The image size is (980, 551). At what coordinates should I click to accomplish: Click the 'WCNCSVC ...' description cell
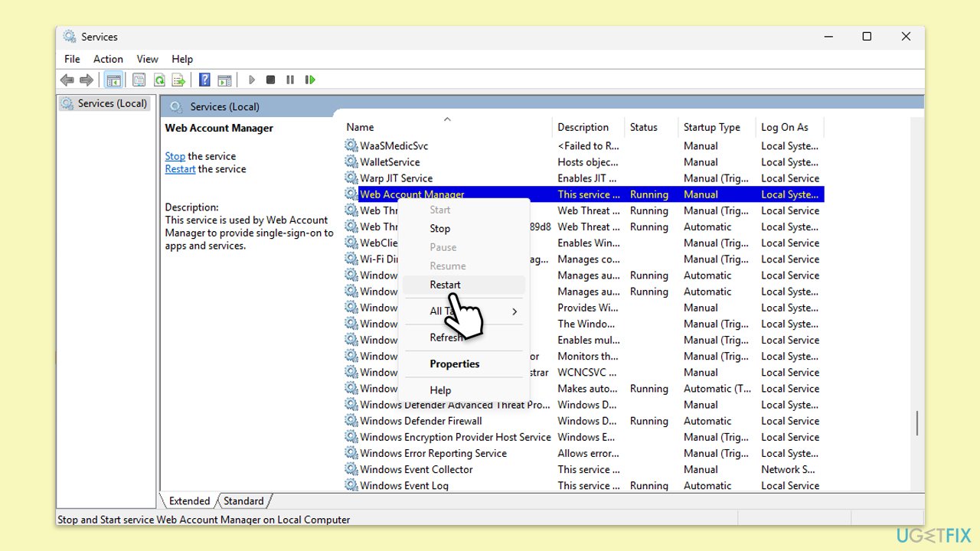(587, 373)
